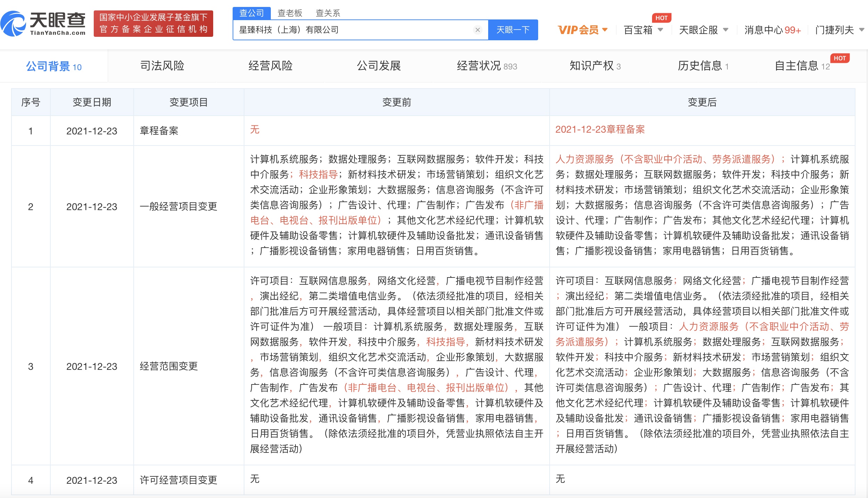Click the HOT badge on 自主信息 tab

pyautogui.click(x=840, y=58)
